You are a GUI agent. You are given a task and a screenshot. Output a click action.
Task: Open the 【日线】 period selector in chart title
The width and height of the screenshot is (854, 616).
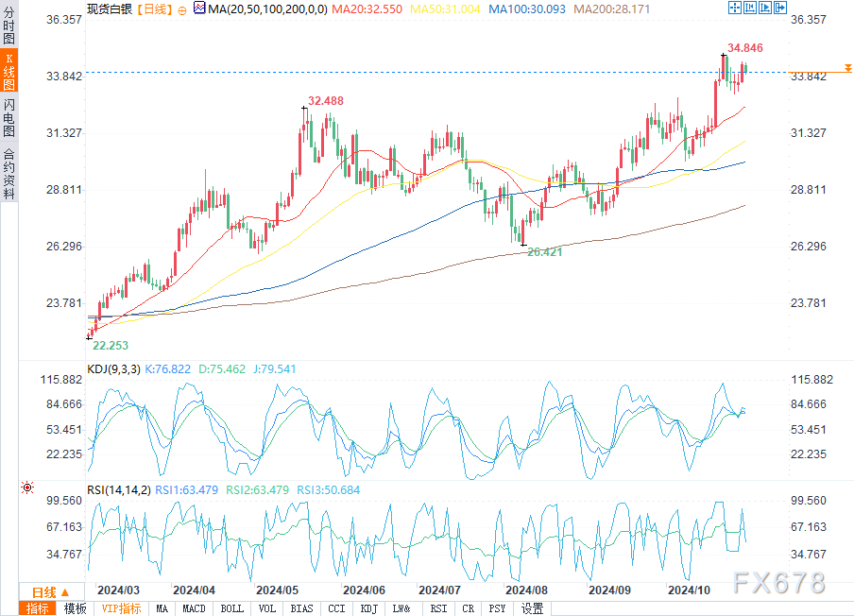click(x=152, y=9)
